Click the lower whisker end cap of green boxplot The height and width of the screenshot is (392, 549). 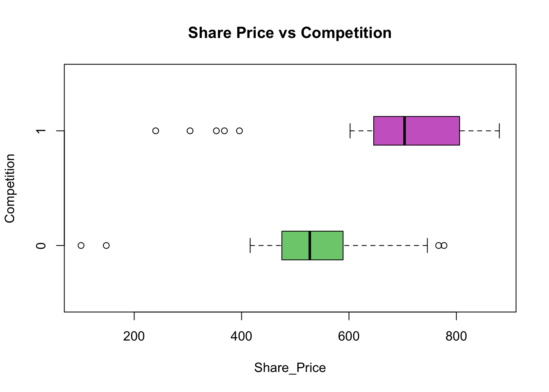tap(250, 245)
